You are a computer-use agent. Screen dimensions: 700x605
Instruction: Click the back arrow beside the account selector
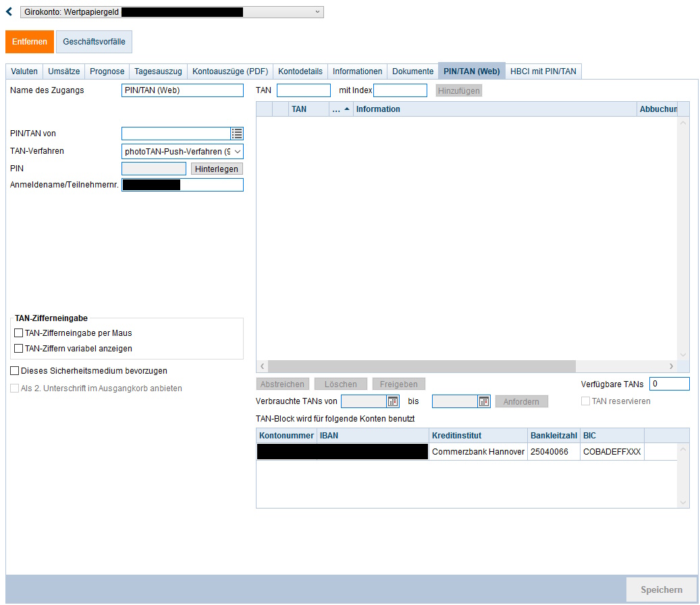pyautogui.click(x=8, y=11)
